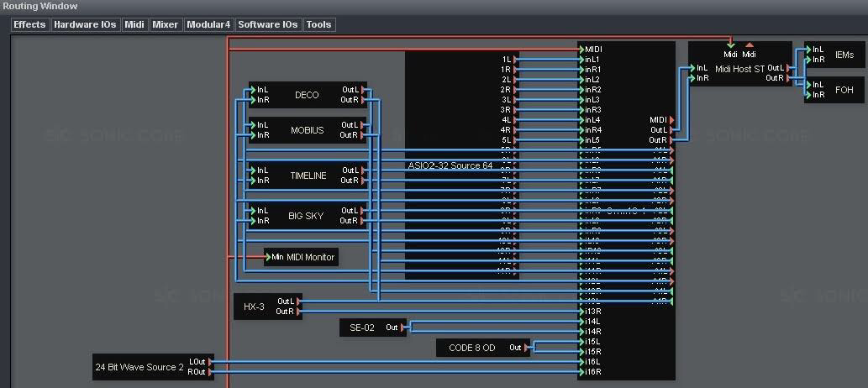Open the Hardware IOs menu
Screen dimensions: 868x388
point(85,25)
